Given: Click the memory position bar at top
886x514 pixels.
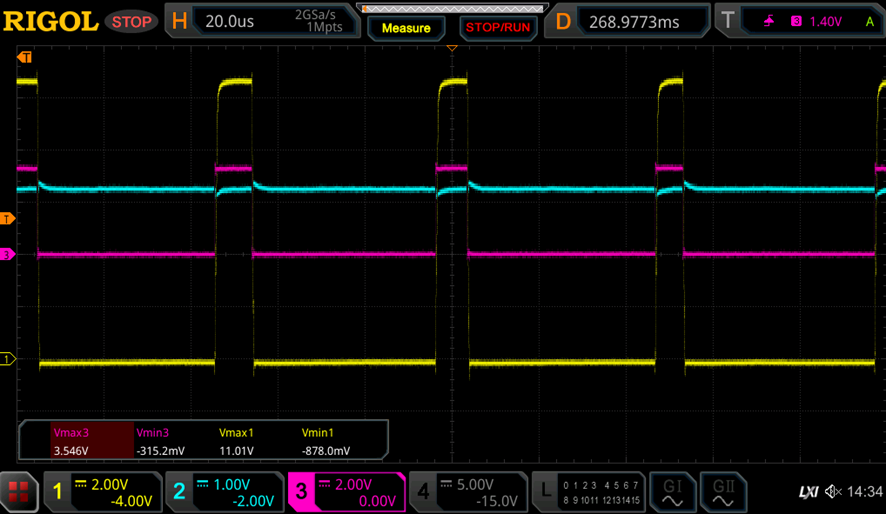Looking at the screenshot, I should (453, 8).
